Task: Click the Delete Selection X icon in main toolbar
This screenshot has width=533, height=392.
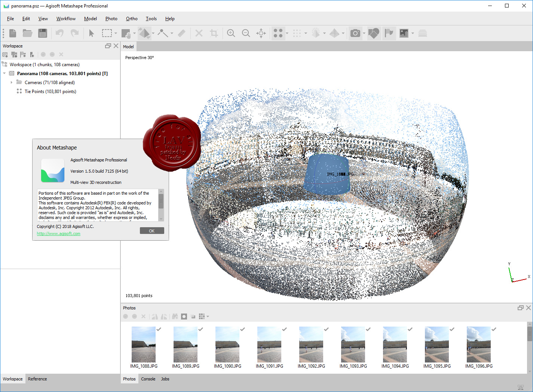Action: (x=199, y=33)
